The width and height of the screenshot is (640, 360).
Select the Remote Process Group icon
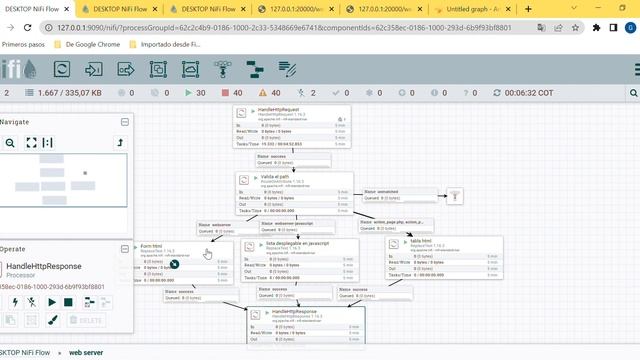[x=190, y=69]
